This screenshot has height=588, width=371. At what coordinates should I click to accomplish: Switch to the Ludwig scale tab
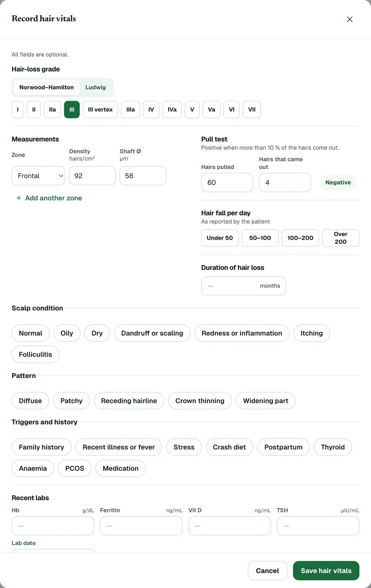[x=96, y=87]
